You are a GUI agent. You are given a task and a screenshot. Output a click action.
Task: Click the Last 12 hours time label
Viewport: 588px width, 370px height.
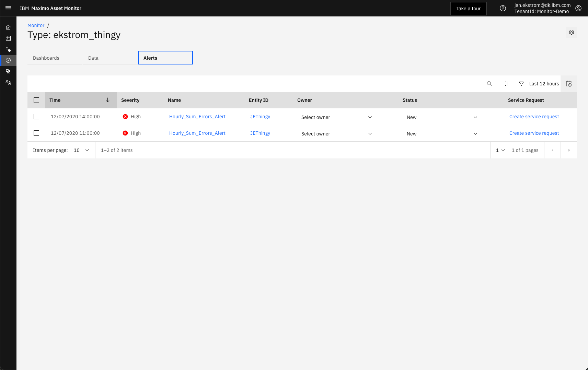(544, 84)
